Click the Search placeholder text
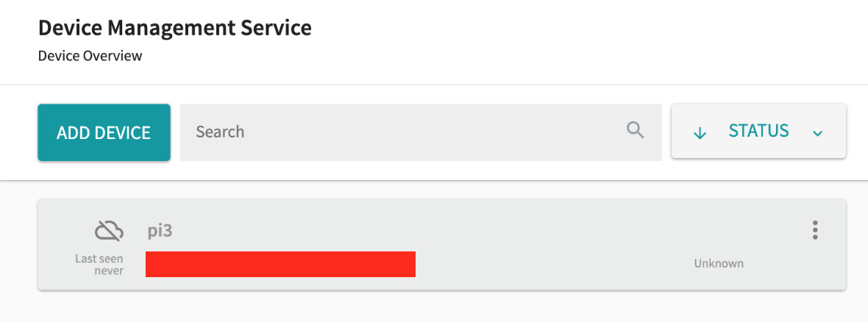Viewport: 868px width, 322px height. (x=220, y=132)
